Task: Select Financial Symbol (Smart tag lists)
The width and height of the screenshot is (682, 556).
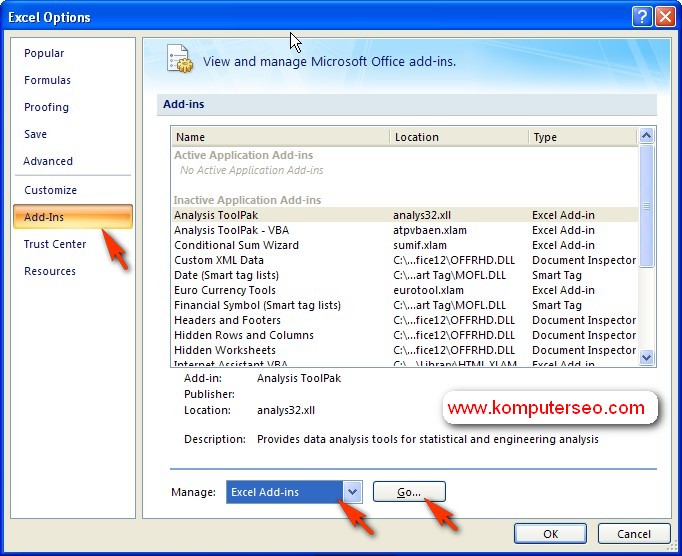Action: coord(405,305)
